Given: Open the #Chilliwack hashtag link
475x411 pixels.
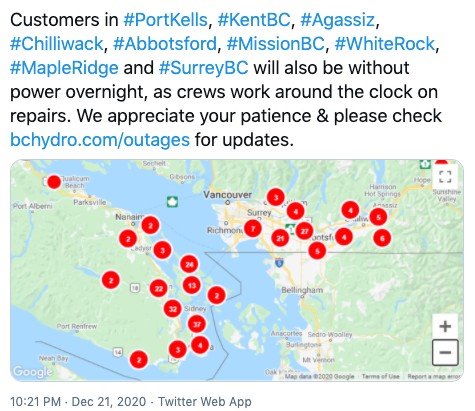Looking at the screenshot, I should 57,44.
